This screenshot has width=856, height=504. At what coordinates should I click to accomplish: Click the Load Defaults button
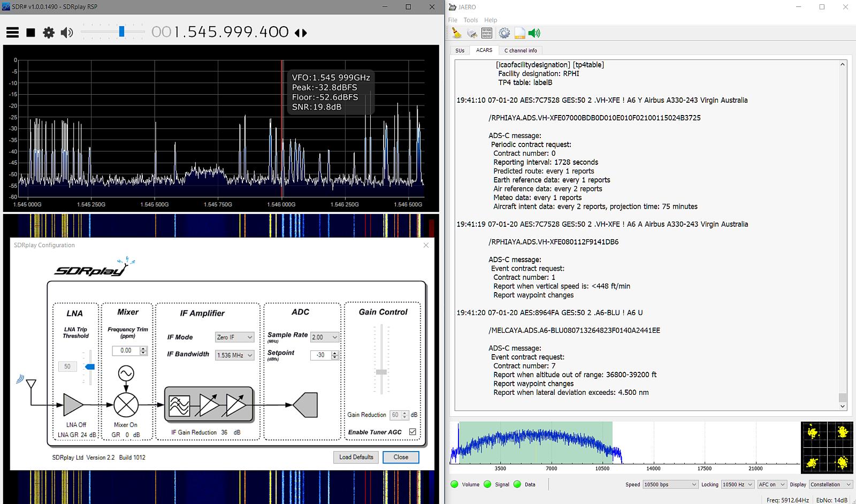[356, 457]
